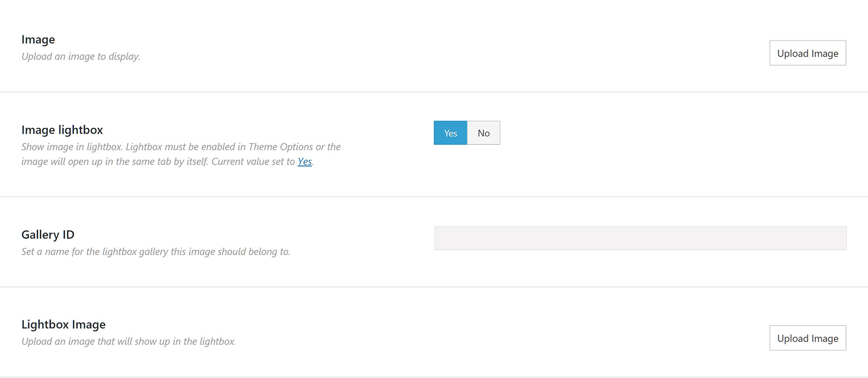
Task: Select the 'Upload an image to display.' description
Action: pyautogui.click(x=81, y=56)
